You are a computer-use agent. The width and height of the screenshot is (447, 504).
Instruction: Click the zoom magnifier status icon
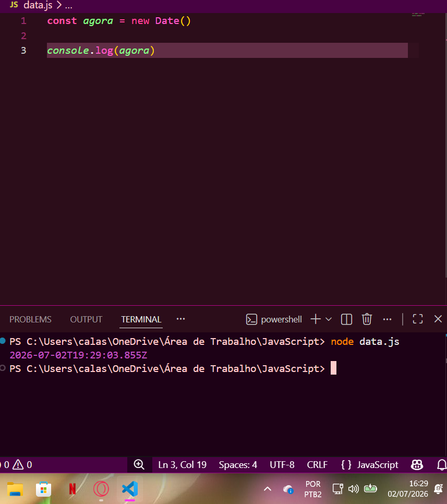tap(139, 465)
